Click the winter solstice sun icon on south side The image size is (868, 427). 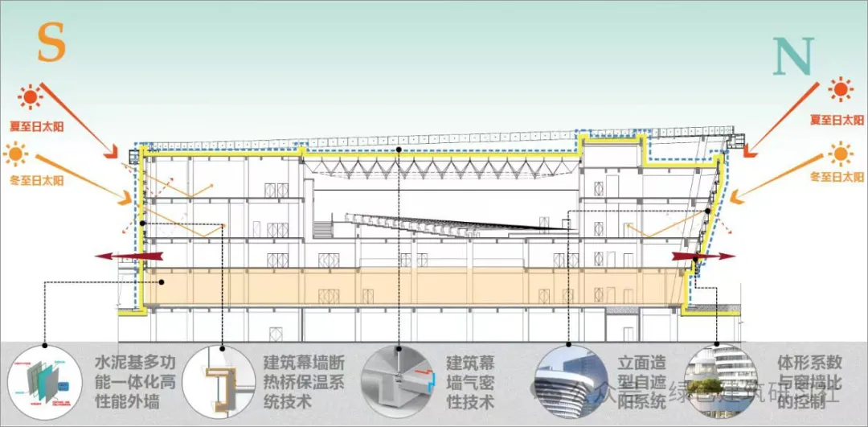(x=15, y=152)
